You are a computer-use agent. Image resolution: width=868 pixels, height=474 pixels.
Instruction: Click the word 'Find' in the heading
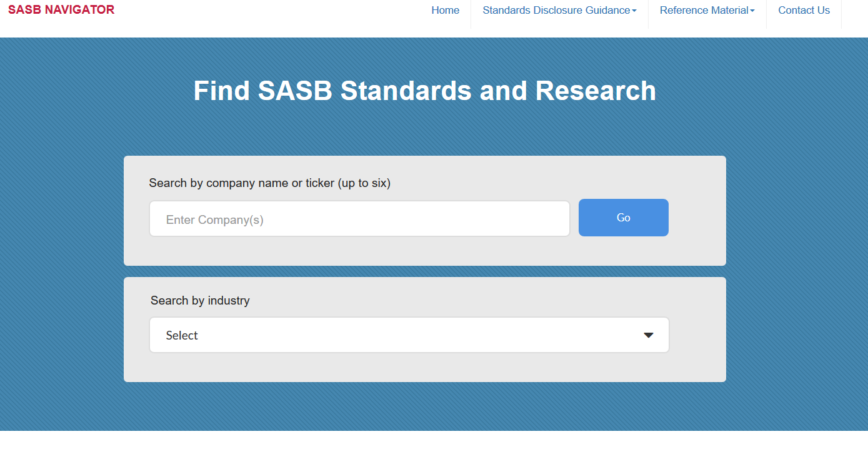tap(221, 91)
